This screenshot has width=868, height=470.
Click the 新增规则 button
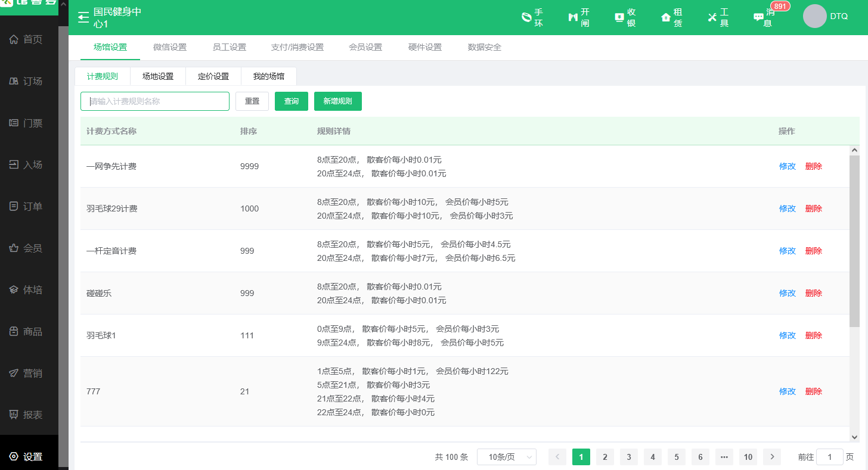coord(337,101)
